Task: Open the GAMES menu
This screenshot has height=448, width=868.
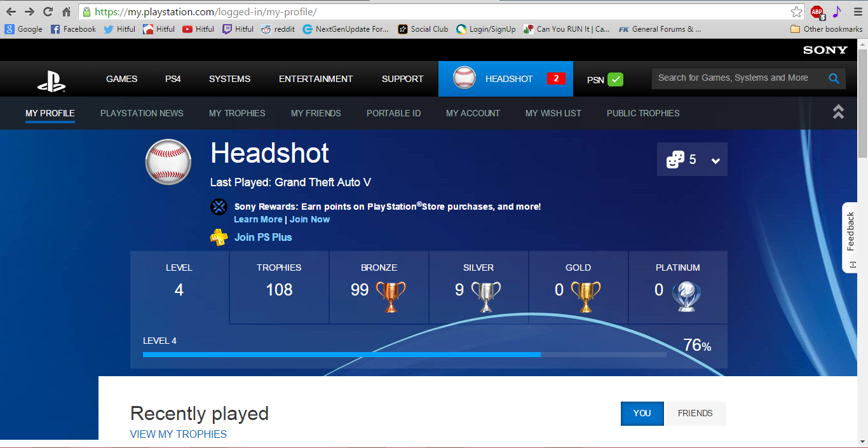Action: pyautogui.click(x=122, y=79)
